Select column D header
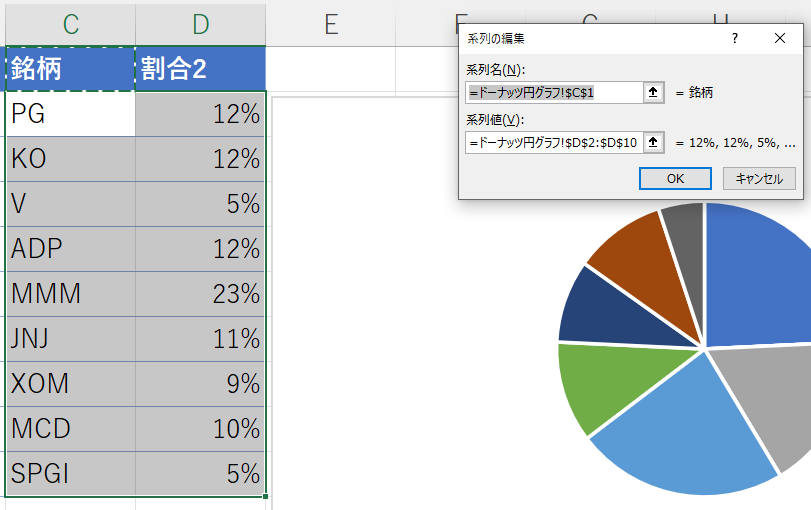This screenshot has height=510, width=811. [201, 24]
